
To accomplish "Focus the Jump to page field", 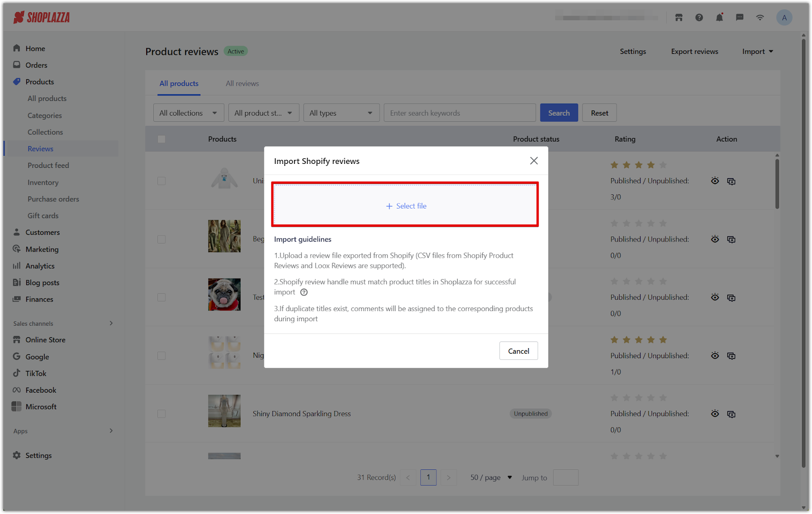I will [566, 477].
